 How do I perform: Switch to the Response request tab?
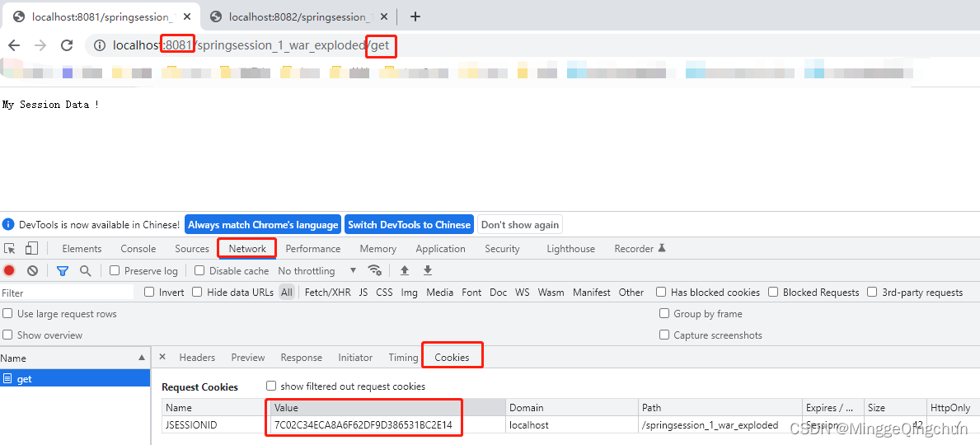point(301,358)
